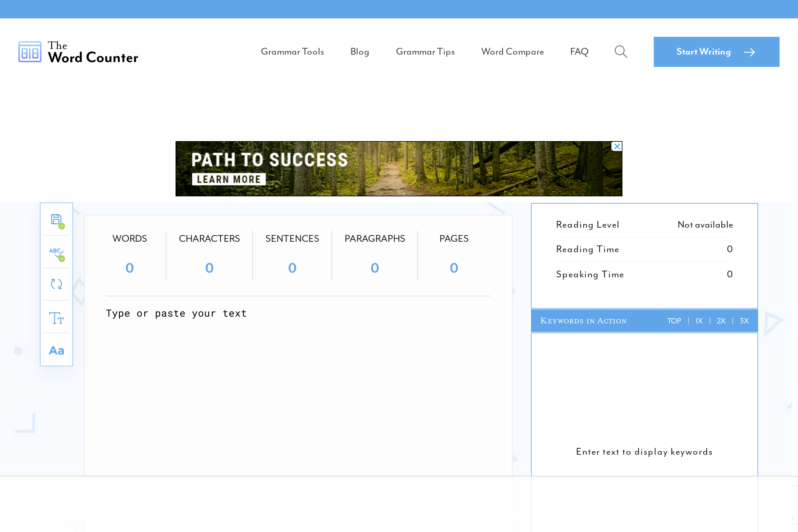Navigate to Word Compare

tap(512, 52)
